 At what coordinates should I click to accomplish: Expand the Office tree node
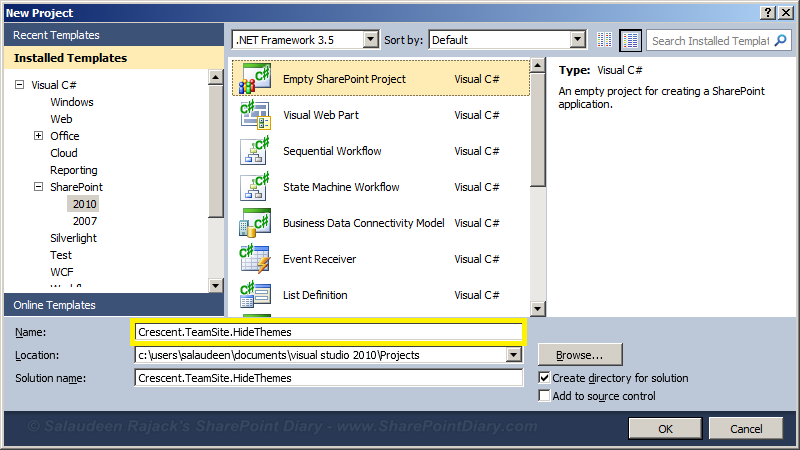pos(38,136)
